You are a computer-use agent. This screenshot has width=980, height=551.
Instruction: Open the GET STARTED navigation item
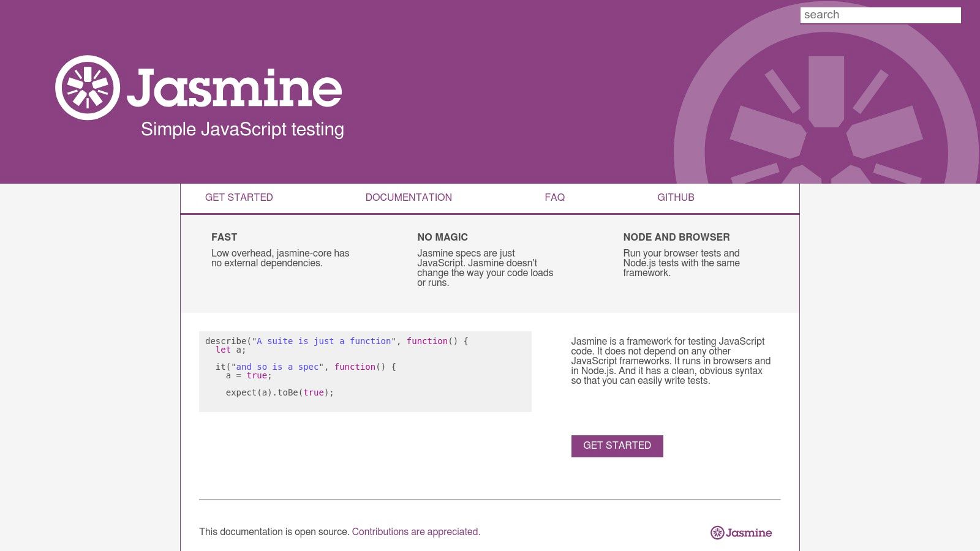239,197
